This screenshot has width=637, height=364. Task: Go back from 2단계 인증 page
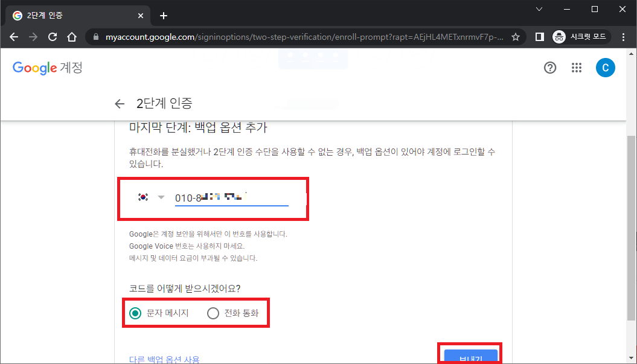click(x=120, y=104)
